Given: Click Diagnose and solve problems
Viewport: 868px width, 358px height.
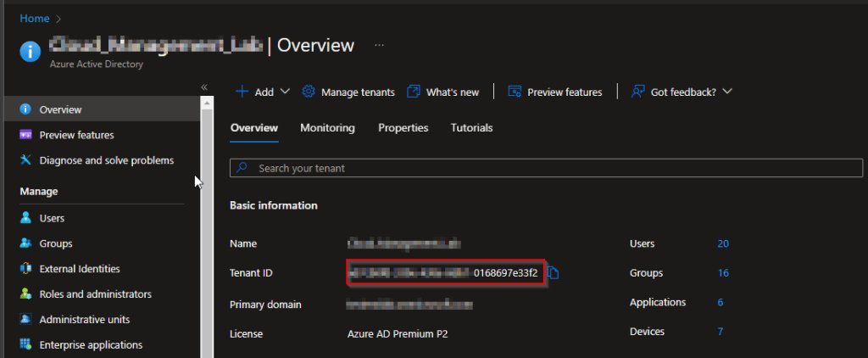Looking at the screenshot, I should 106,160.
